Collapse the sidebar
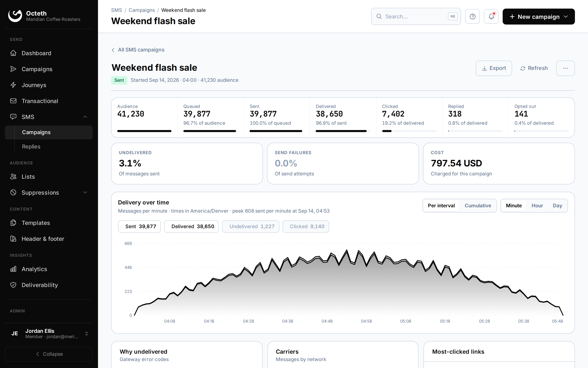The height and width of the screenshot is (368, 588). [49, 354]
